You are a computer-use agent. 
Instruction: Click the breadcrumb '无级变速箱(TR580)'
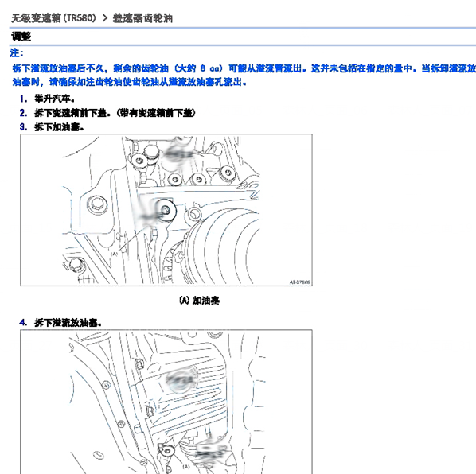click(53, 18)
